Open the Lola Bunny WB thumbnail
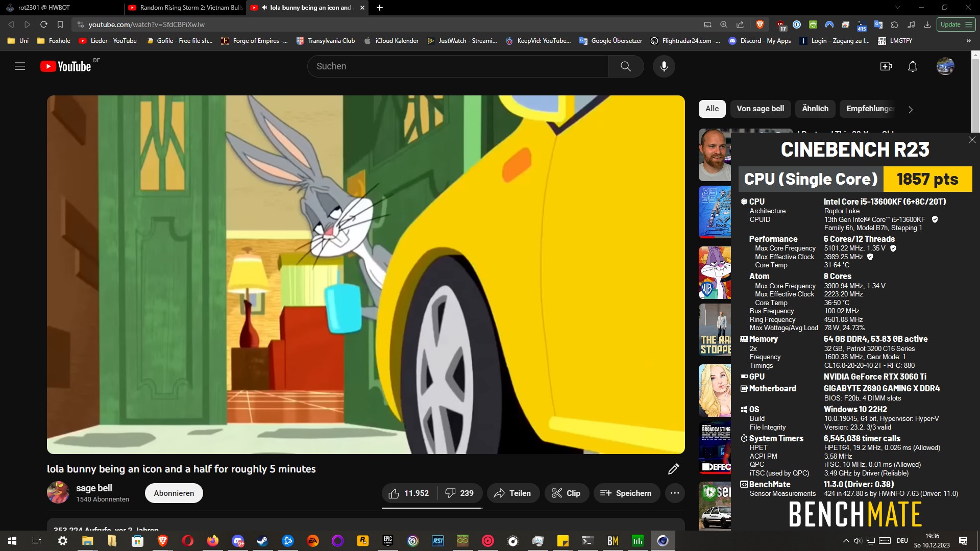 click(x=715, y=272)
